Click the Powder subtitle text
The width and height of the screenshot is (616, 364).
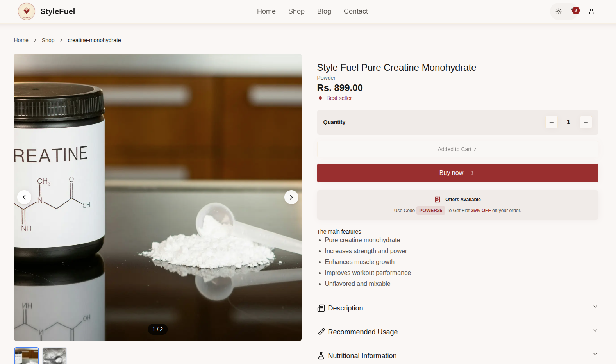[326, 78]
